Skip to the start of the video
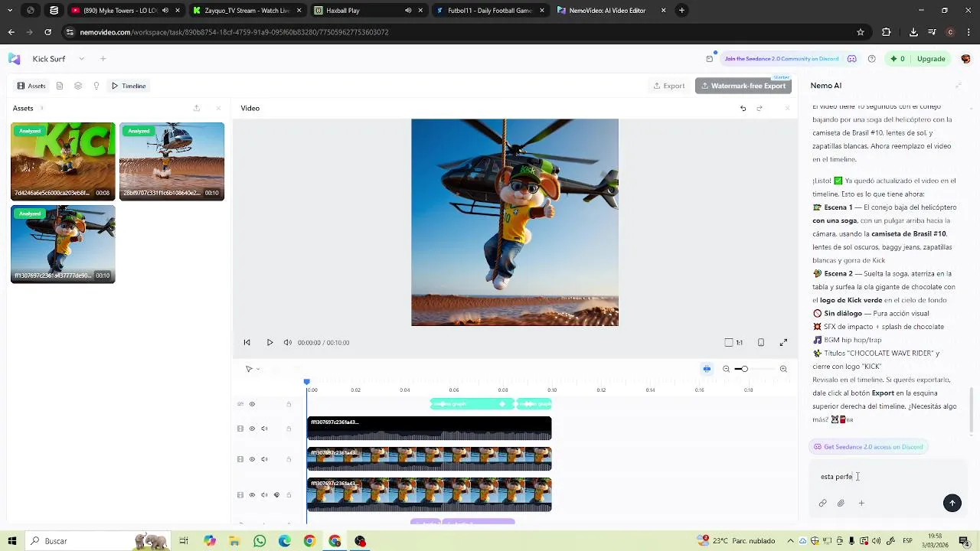 point(247,343)
